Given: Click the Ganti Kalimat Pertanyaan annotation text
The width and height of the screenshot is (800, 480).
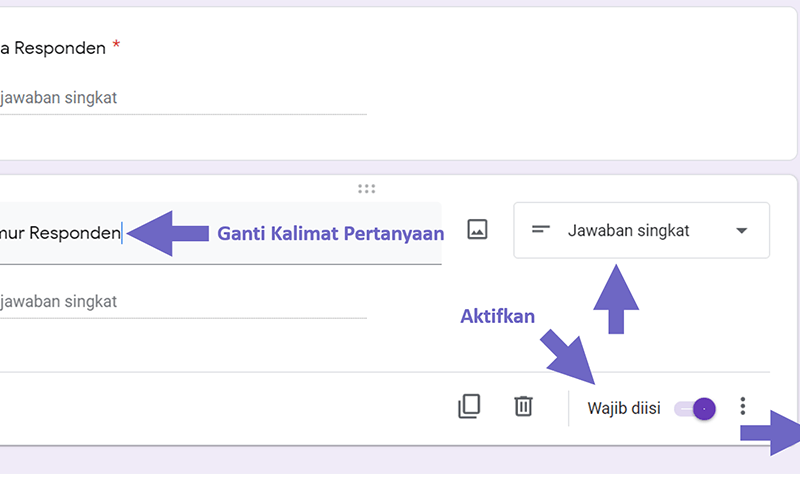Looking at the screenshot, I should point(331,233).
